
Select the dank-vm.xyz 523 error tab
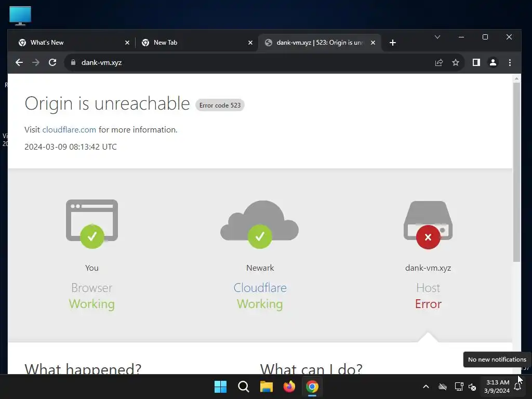pyautogui.click(x=319, y=43)
